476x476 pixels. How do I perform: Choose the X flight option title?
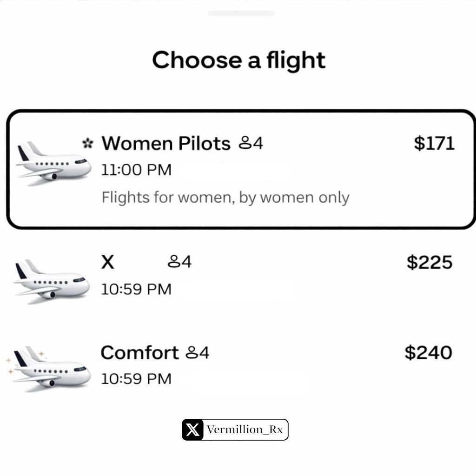coord(107,262)
